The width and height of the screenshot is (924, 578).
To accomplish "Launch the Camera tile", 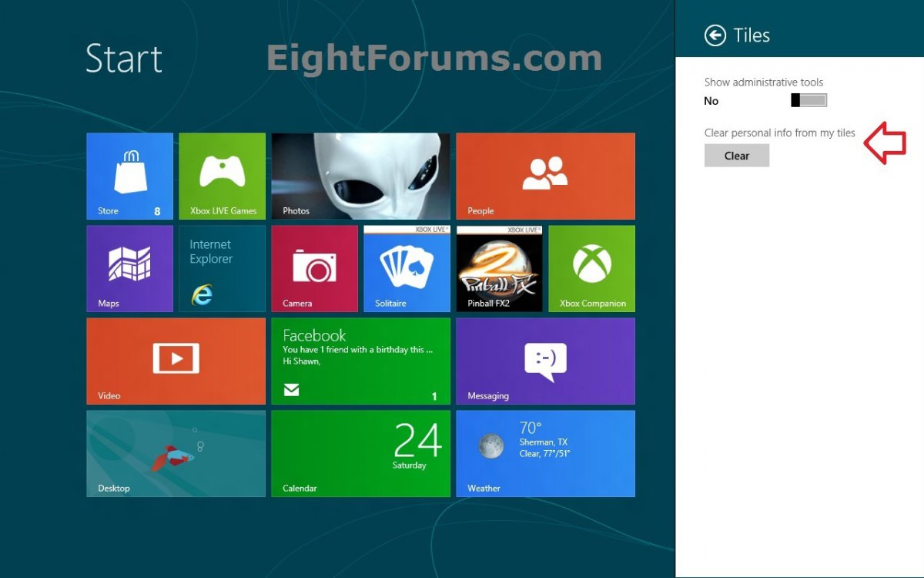I will (x=314, y=269).
